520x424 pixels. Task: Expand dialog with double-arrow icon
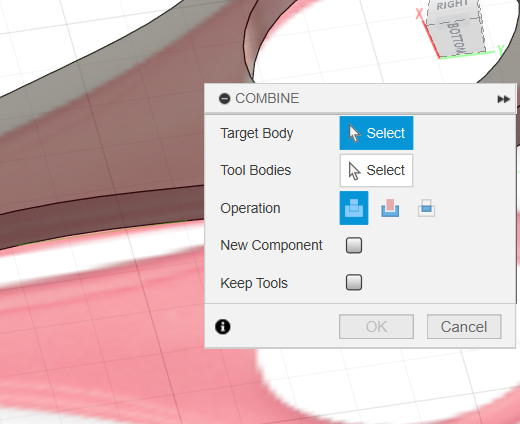point(503,99)
